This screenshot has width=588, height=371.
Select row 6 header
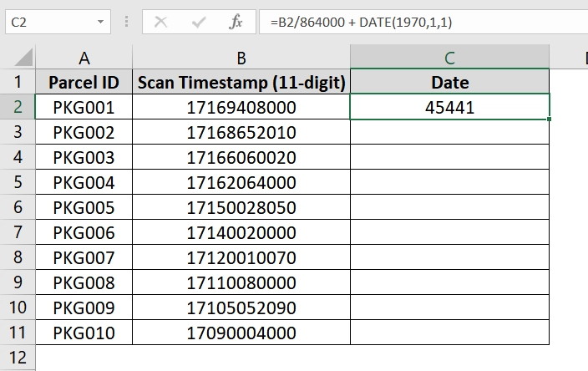[x=18, y=206]
